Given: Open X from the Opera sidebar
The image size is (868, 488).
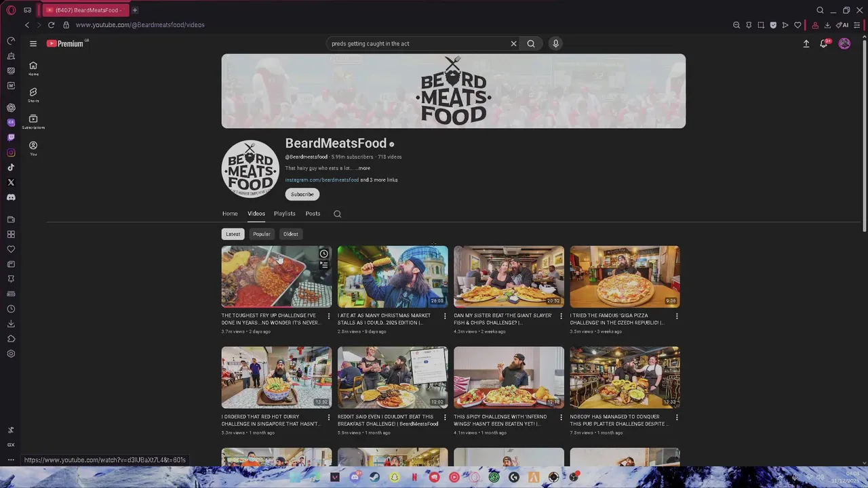Looking at the screenshot, I should pyautogui.click(x=11, y=182).
